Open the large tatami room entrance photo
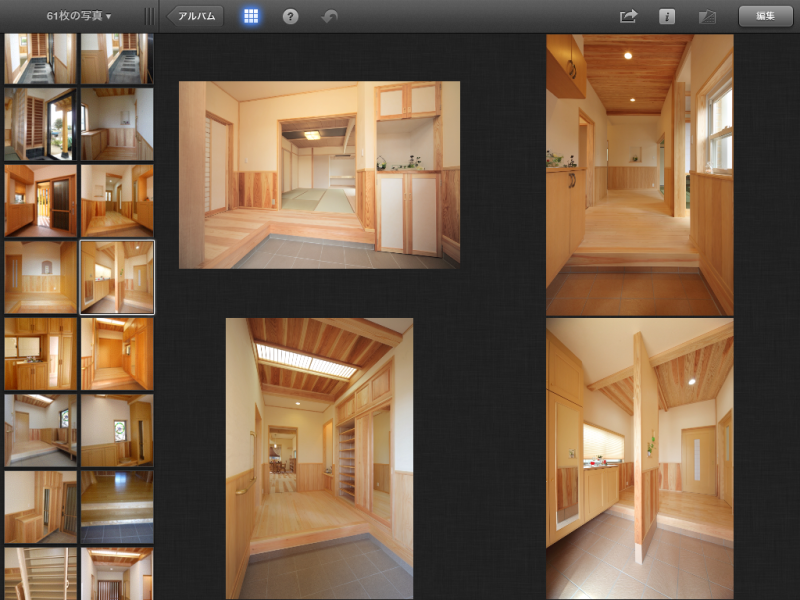The image size is (800, 600). tap(319, 175)
